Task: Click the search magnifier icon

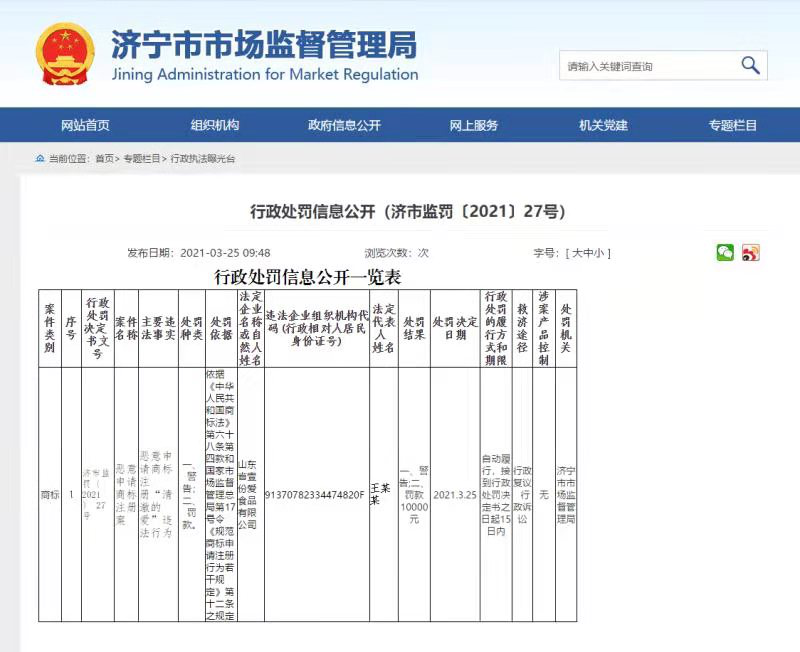Action: coord(750,65)
